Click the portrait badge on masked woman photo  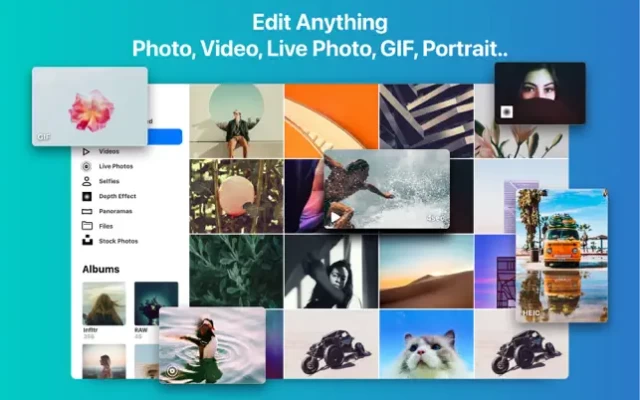[507, 111]
